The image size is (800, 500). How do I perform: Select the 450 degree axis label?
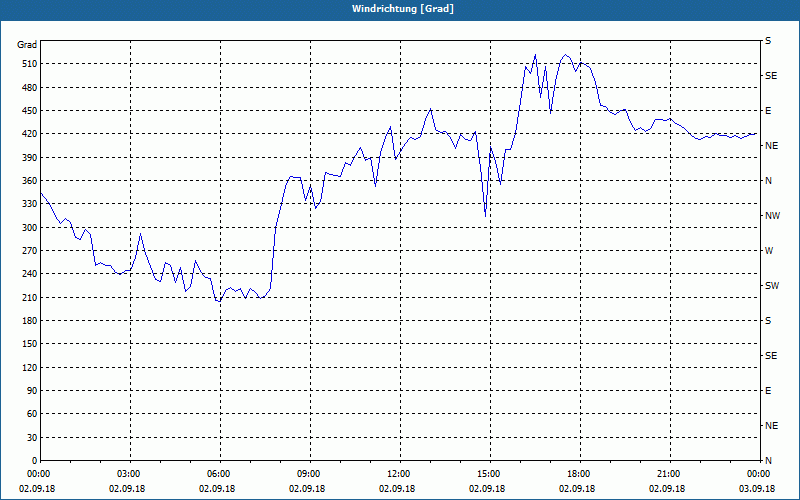29,111
